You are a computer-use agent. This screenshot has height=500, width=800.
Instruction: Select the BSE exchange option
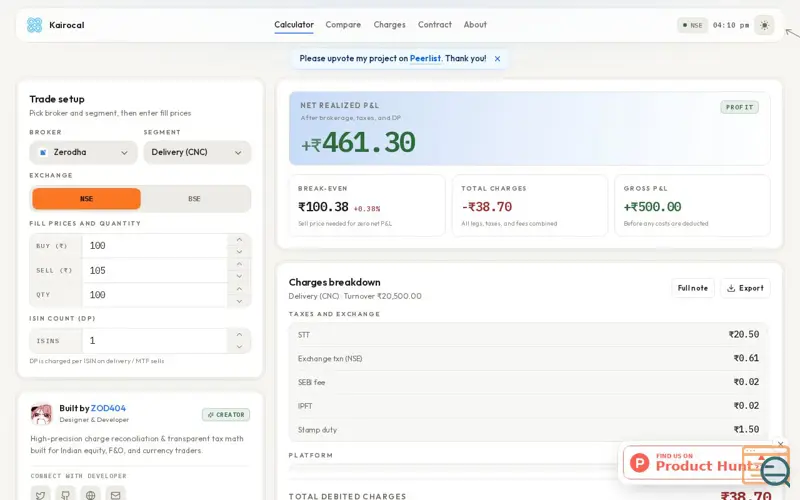click(194, 199)
